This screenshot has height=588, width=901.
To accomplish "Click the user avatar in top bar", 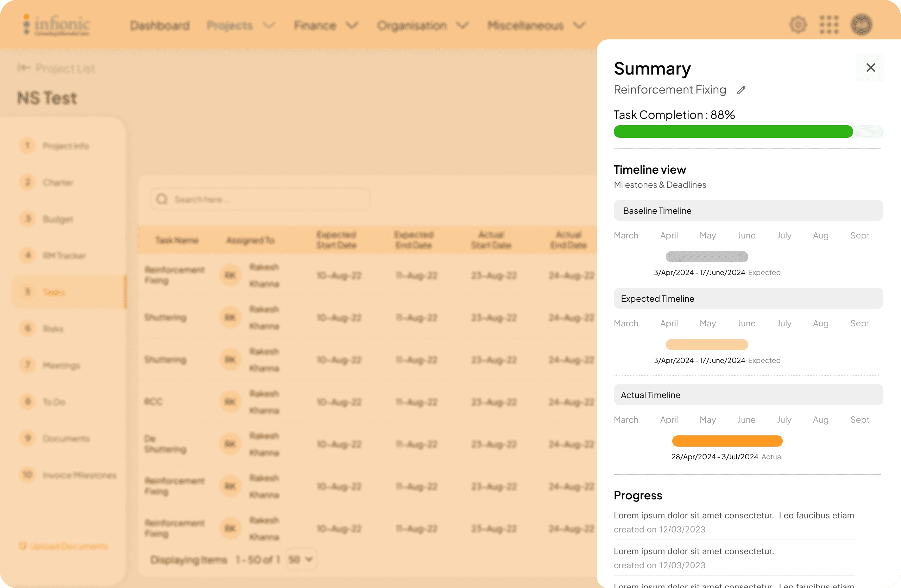I will [x=861, y=25].
